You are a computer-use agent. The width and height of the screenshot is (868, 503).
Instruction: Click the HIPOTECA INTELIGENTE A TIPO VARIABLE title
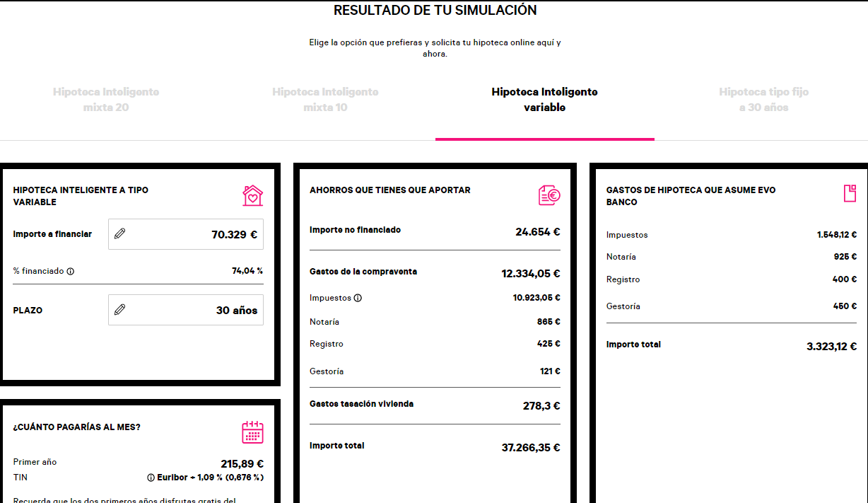tap(81, 196)
